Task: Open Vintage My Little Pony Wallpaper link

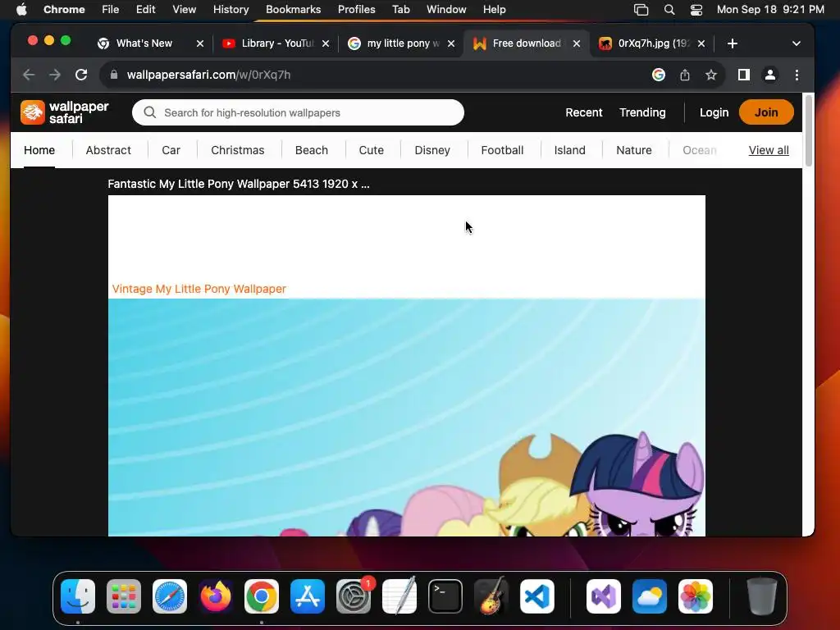Action: tap(199, 289)
